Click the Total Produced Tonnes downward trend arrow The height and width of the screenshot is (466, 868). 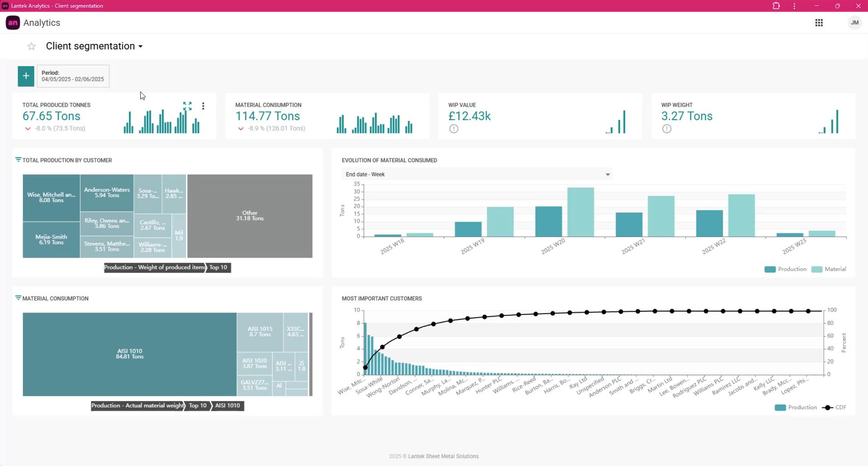tap(28, 129)
